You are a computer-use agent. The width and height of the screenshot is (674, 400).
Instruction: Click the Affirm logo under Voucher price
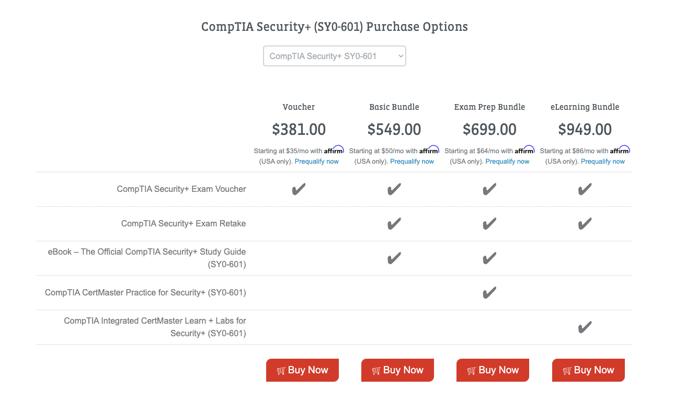pyautogui.click(x=334, y=150)
